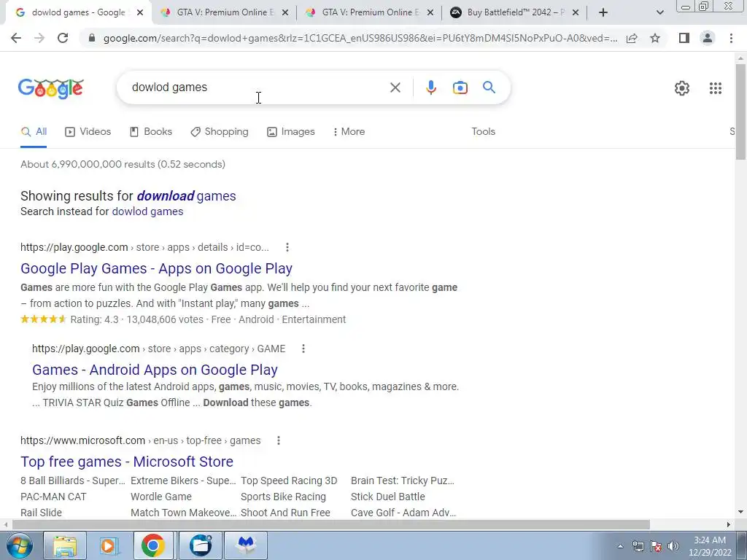Close the Buy Battlefield 2042 tab

coord(575,13)
